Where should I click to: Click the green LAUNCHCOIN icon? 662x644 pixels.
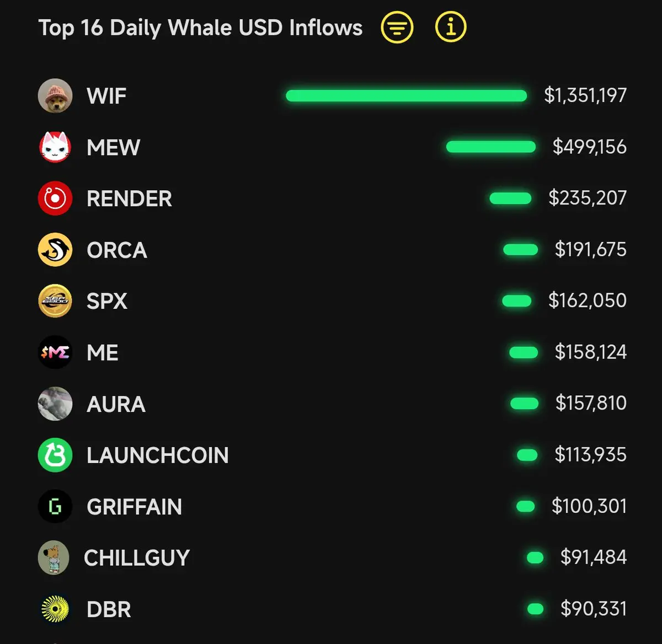pyautogui.click(x=55, y=455)
